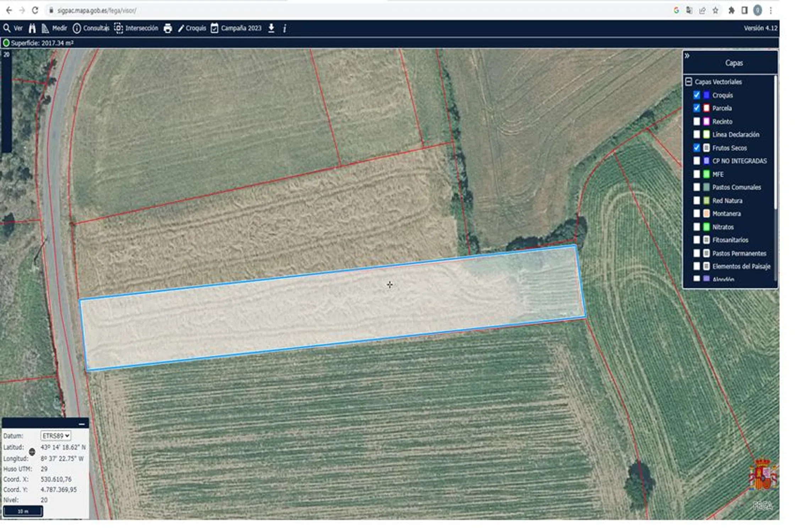Click the printer icon in toolbar
800x532 pixels.
coord(168,28)
